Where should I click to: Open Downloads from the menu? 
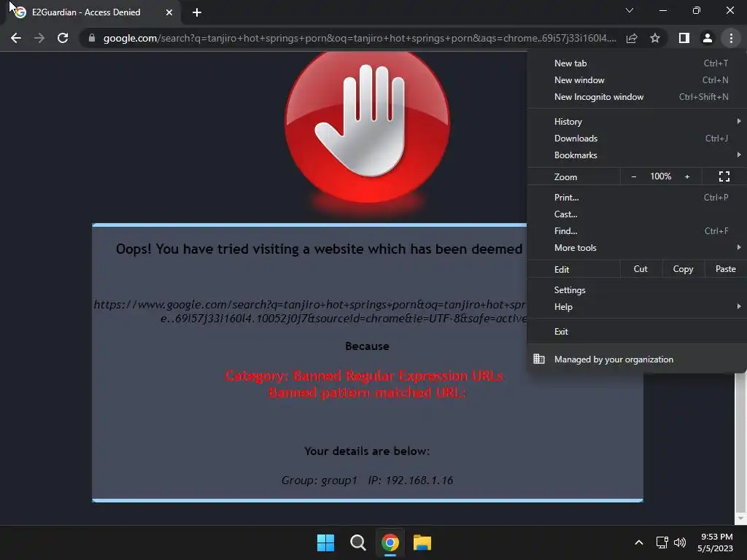pyautogui.click(x=637, y=138)
